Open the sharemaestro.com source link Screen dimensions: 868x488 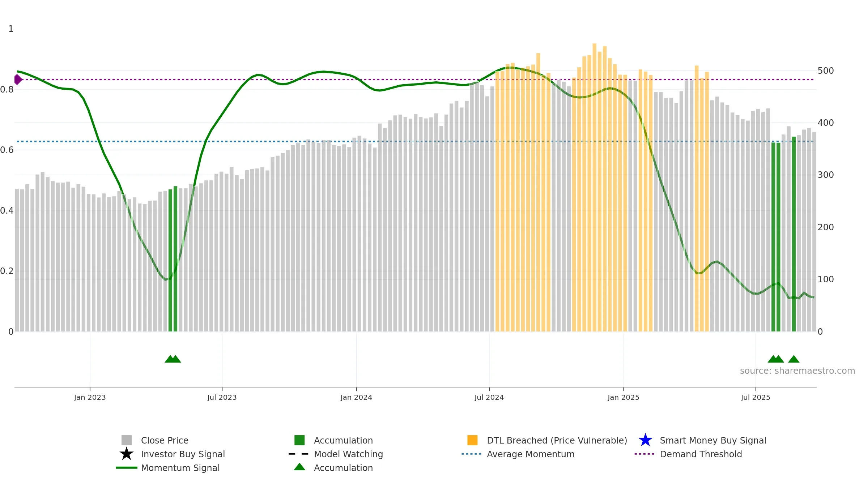click(x=797, y=371)
